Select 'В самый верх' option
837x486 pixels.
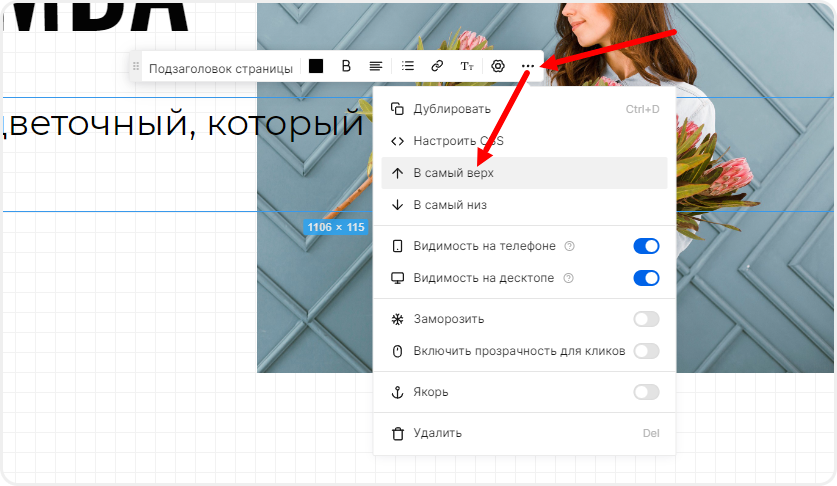tap(525, 173)
